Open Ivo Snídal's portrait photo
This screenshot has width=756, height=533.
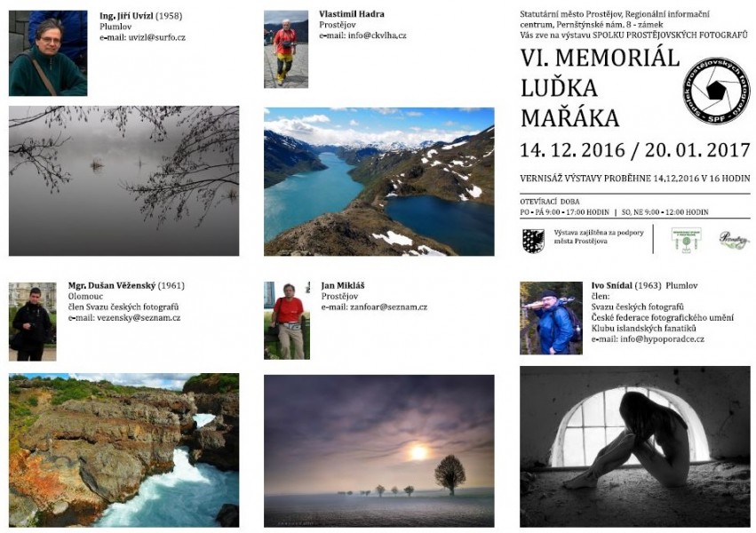551,318
